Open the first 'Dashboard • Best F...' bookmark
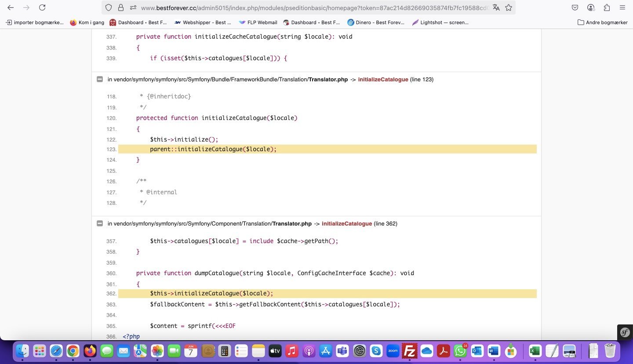 click(x=138, y=22)
